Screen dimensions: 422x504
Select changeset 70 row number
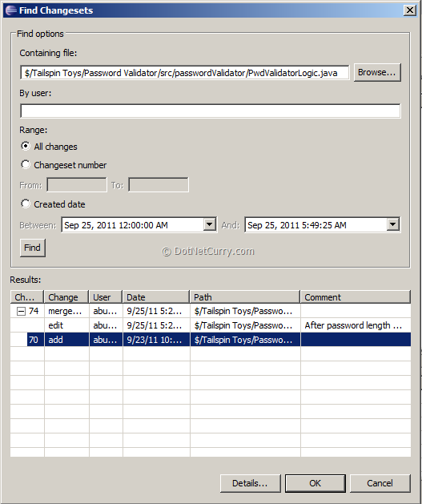(x=34, y=340)
